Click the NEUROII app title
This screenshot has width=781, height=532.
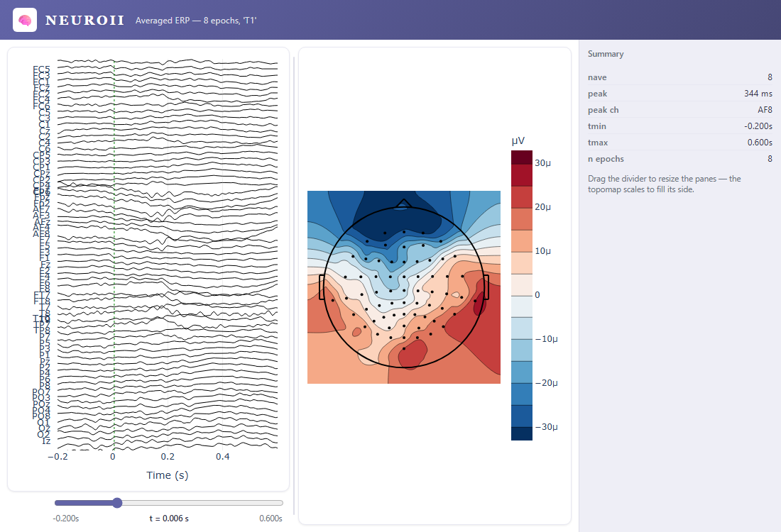pyautogui.click(x=84, y=21)
